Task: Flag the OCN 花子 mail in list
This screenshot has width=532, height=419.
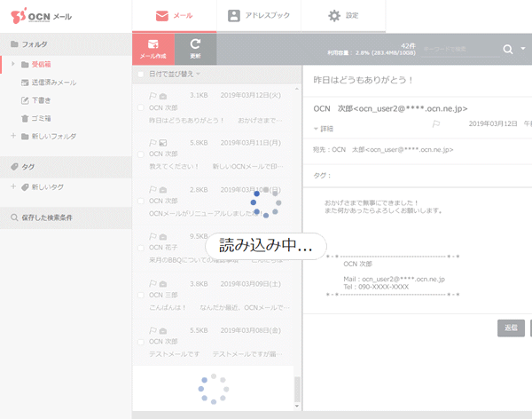Action: click(x=153, y=236)
